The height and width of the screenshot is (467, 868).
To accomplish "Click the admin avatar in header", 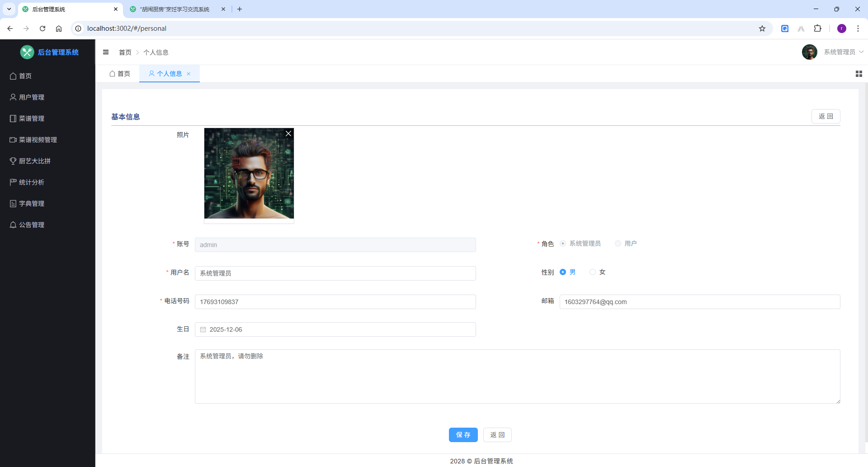I will click(x=809, y=52).
